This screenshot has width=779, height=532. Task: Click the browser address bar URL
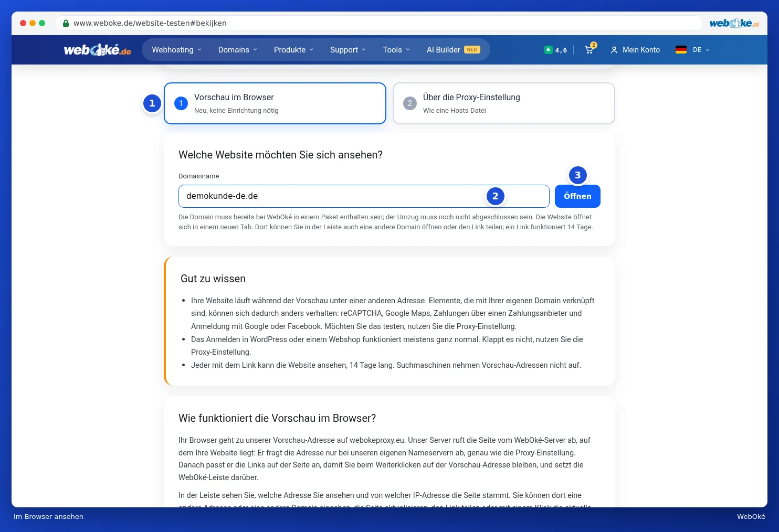pos(150,23)
